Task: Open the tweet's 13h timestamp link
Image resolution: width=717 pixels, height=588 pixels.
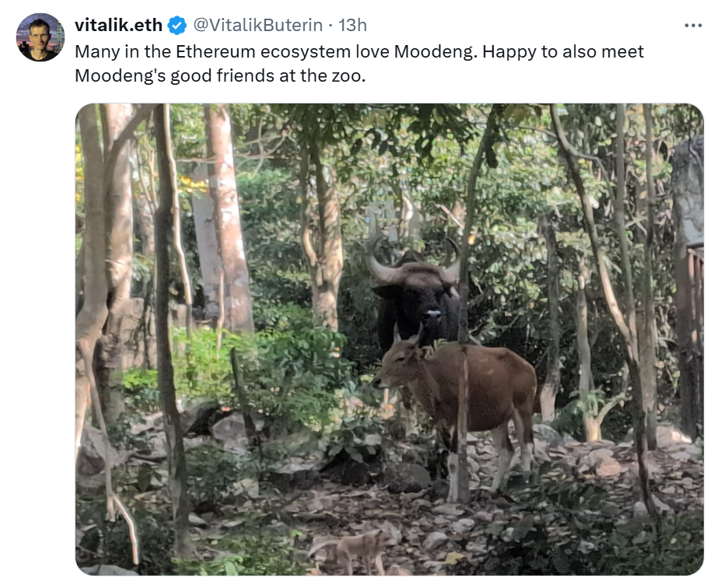Action: 352,25
